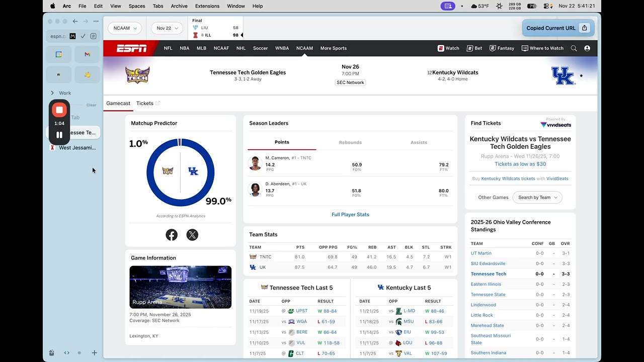
Task: Open the Nov 22 date dropdown
Action: [x=168, y=28]
